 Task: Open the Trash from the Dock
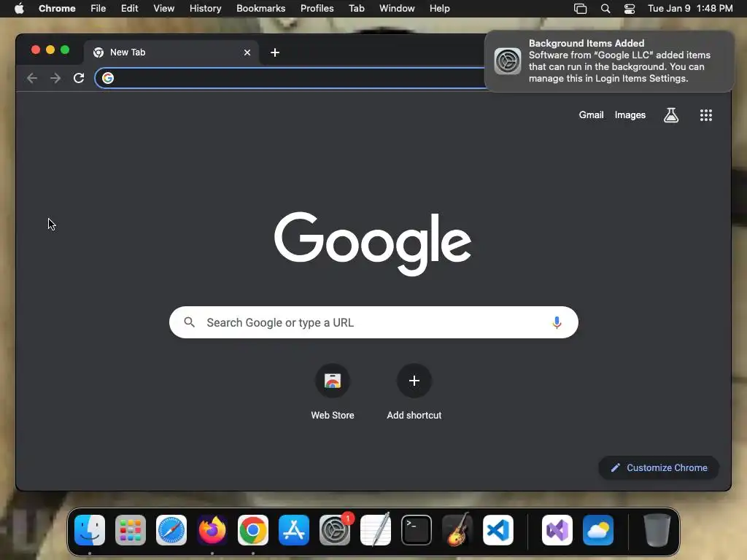click(x=657, y=530)
